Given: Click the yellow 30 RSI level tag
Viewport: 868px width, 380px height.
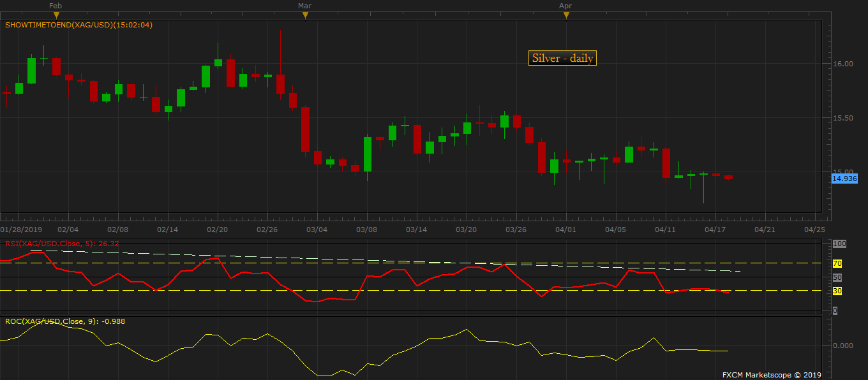Looking at the screenshot, I should click(x=837, y=291).
